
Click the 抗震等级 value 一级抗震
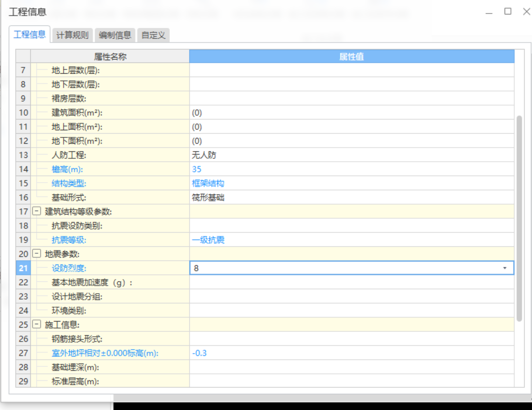[208, 240]
